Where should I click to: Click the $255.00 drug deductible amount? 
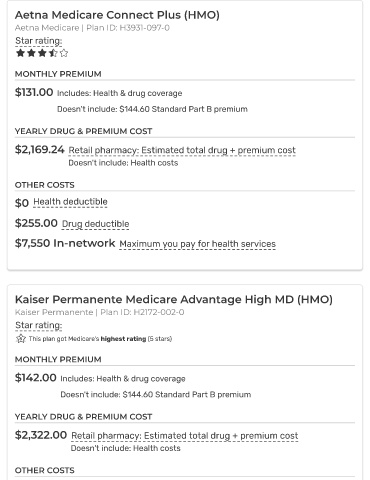[36, 223]
